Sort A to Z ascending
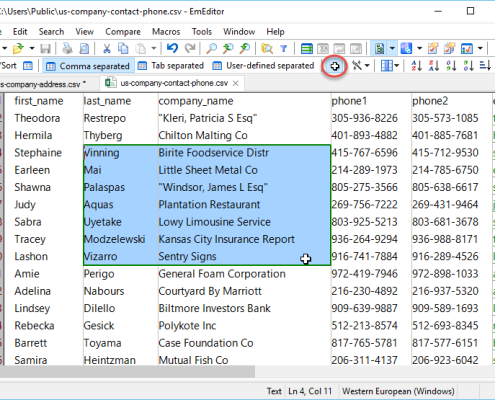This screenshot has height=400, width=495. 417,66
